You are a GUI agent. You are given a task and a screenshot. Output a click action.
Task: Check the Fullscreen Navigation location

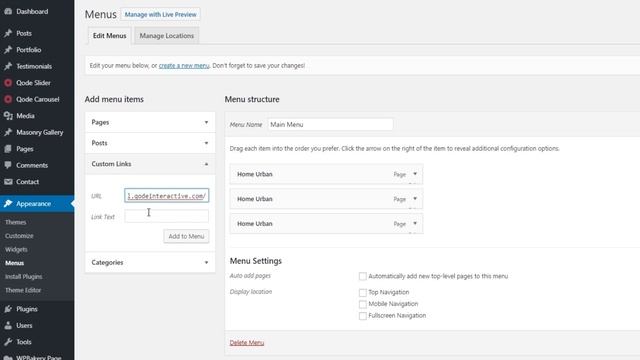point(362,316)
